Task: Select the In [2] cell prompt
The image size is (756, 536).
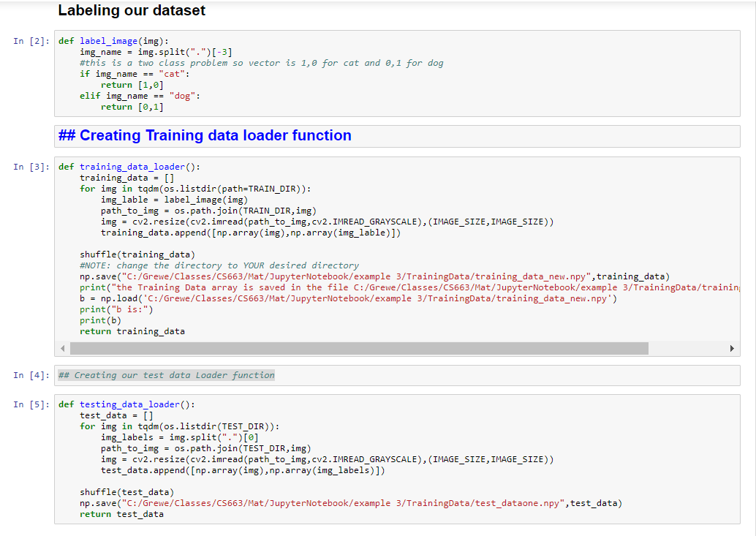Action: 31,42
